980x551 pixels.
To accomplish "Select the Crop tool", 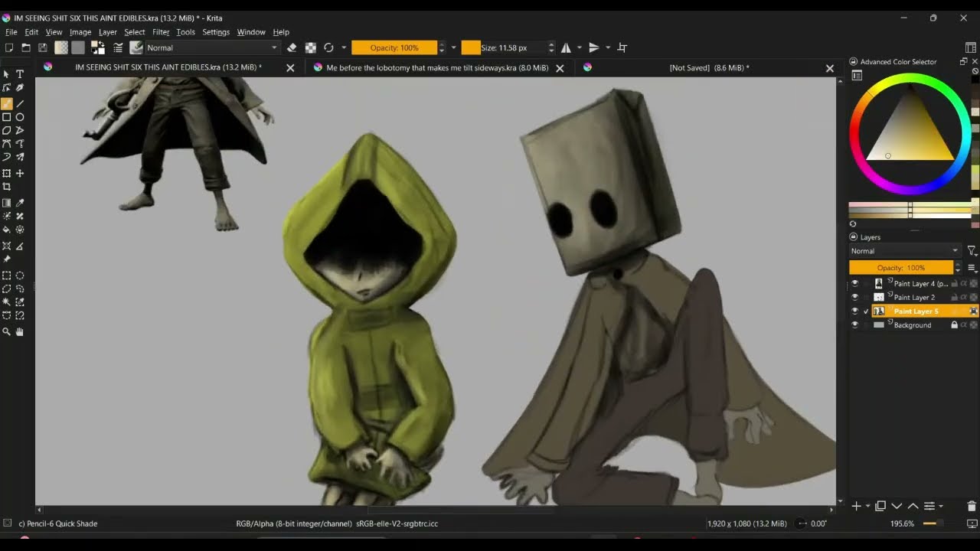I will [6, 187].
